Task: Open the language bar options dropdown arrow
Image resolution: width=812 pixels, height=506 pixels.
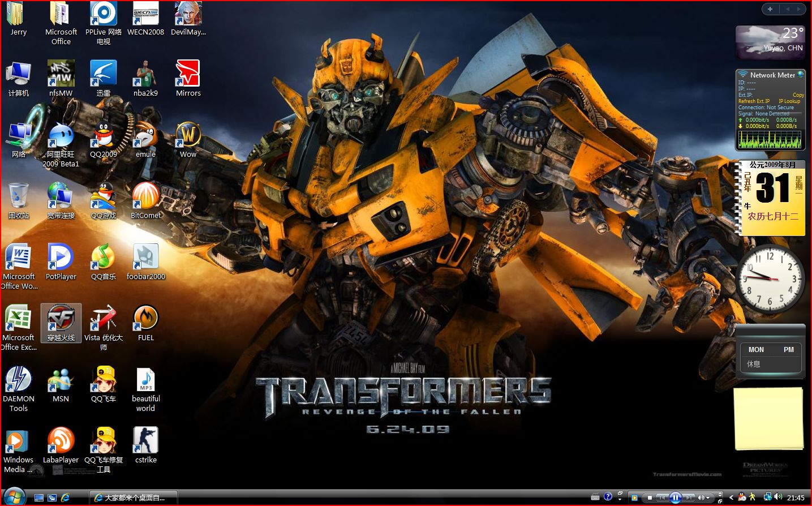Action: tap(620, 500)
